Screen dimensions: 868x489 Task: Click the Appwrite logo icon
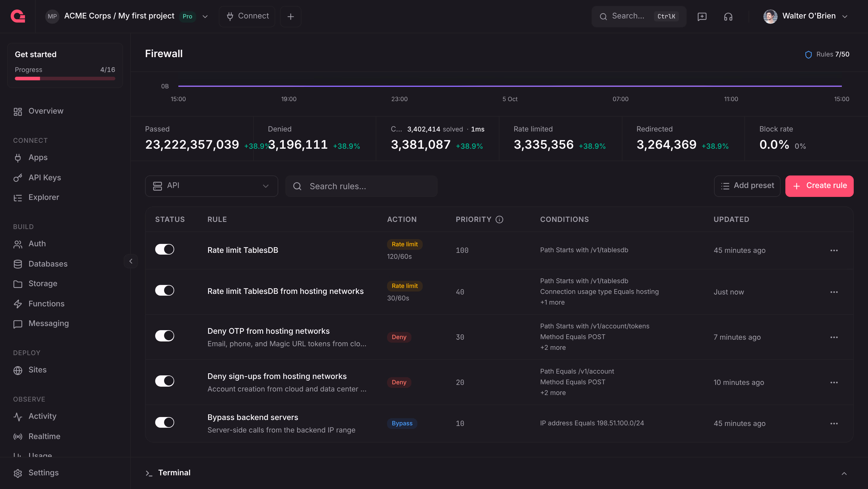18,16
